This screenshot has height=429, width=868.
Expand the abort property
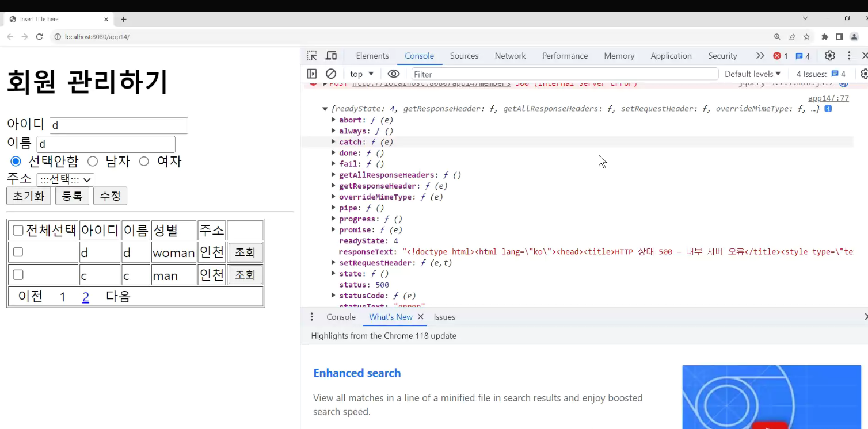point(334,120)
